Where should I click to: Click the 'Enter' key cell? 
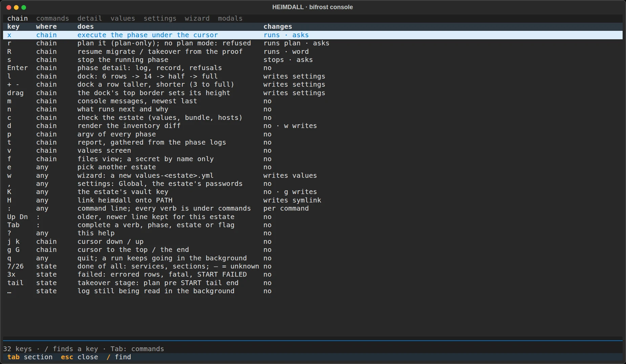coord(18,68)
